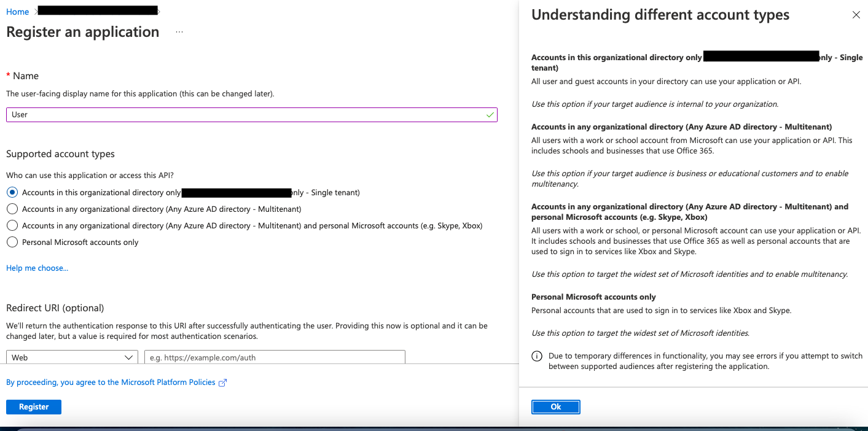Click the info icon beside temporary differences note
This screenshot has width=868, height=431.
[x=537, y=356]
